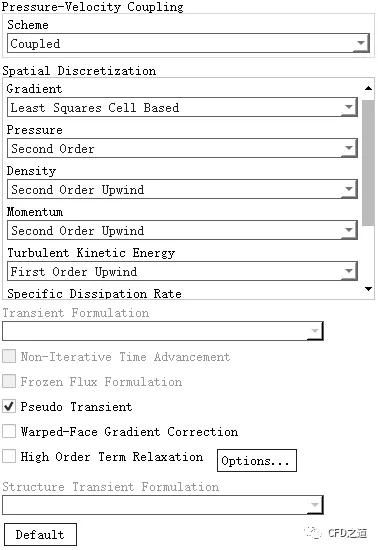The height and width of the screenshot is (550, 378).
Task: Toggle the Frozen Flux Formulation checkbox
Action: (9, 382)
